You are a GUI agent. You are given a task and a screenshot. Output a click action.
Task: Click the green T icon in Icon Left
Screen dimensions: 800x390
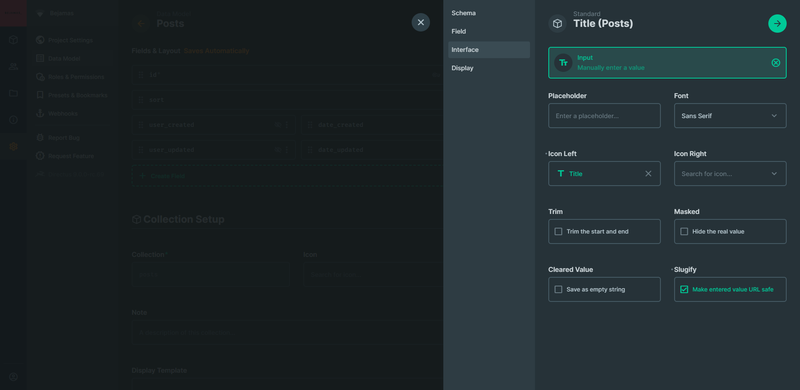click(x=561, y=174)
